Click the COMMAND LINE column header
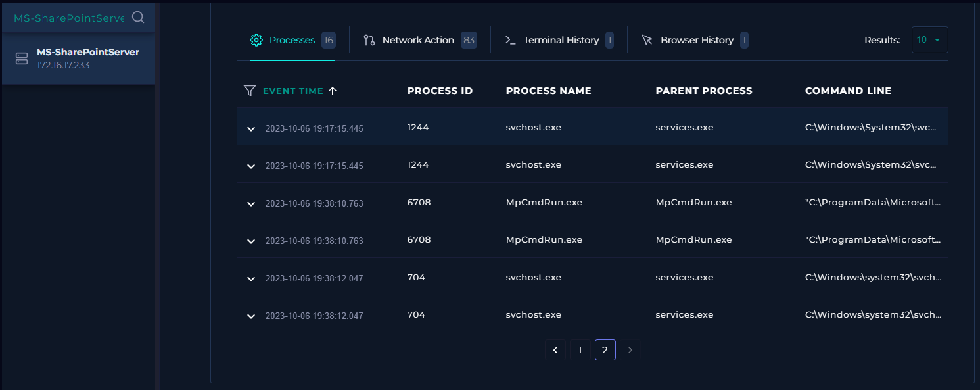The width and height of the screenshot is (980, 390). point(849,91)
